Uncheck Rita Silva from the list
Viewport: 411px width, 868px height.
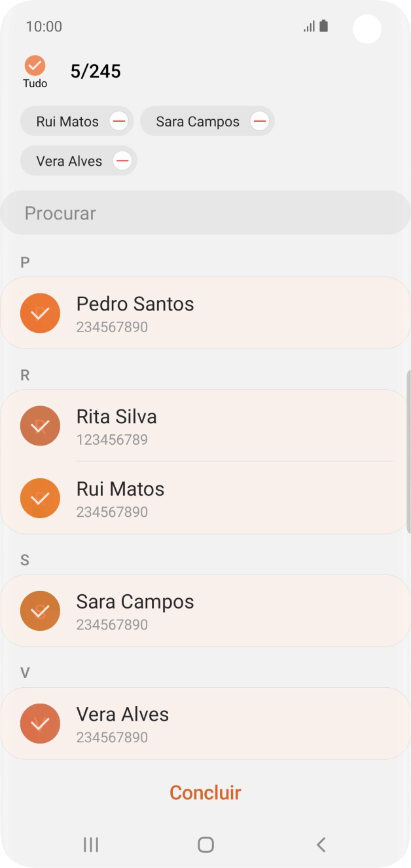40,426
